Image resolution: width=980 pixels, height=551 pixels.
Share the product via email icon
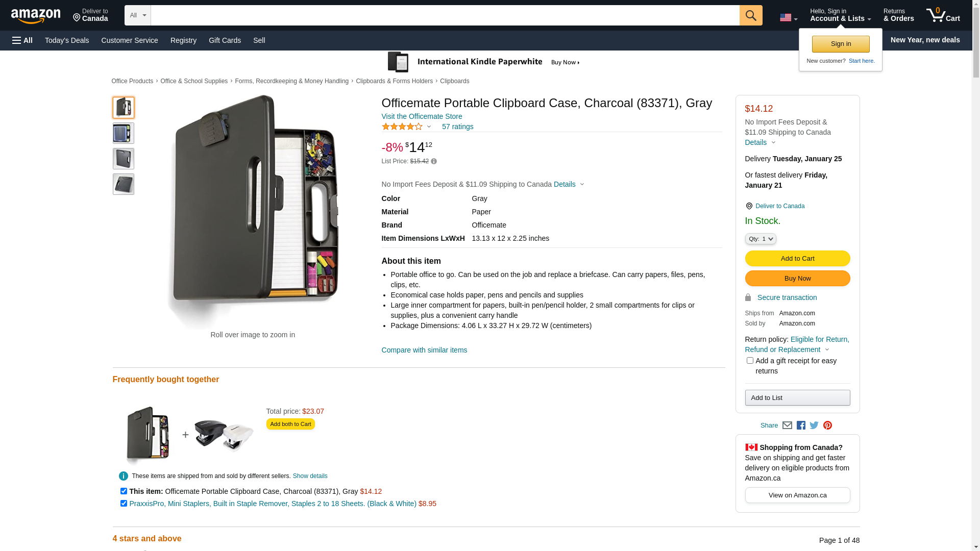(x=787, y=425)
